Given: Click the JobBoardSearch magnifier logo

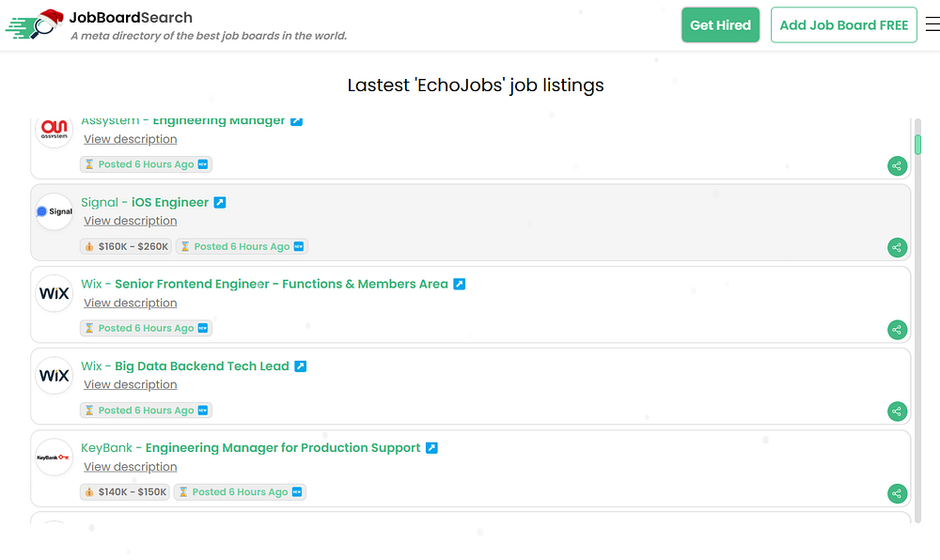Looking at the screenshot, I should coord(35,24).
